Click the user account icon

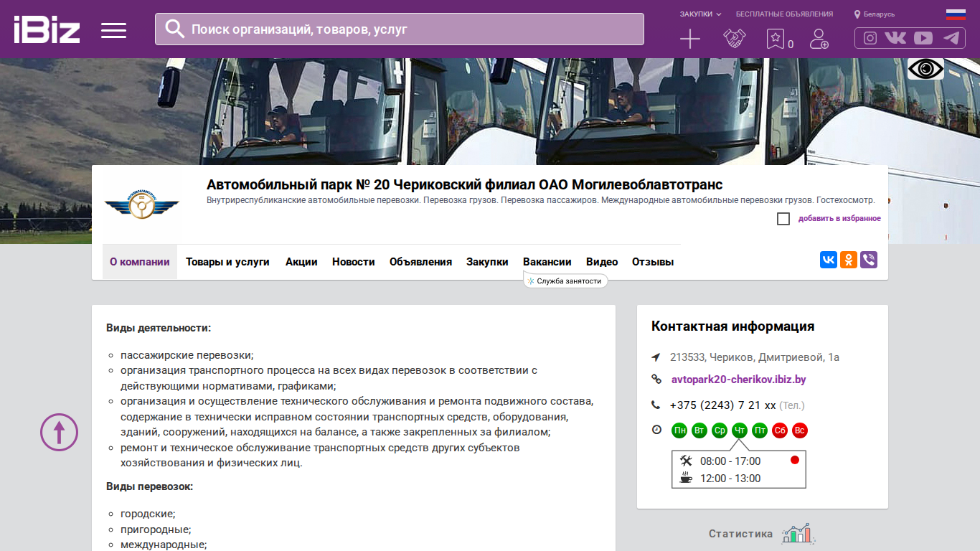click(x=819, y=39)
